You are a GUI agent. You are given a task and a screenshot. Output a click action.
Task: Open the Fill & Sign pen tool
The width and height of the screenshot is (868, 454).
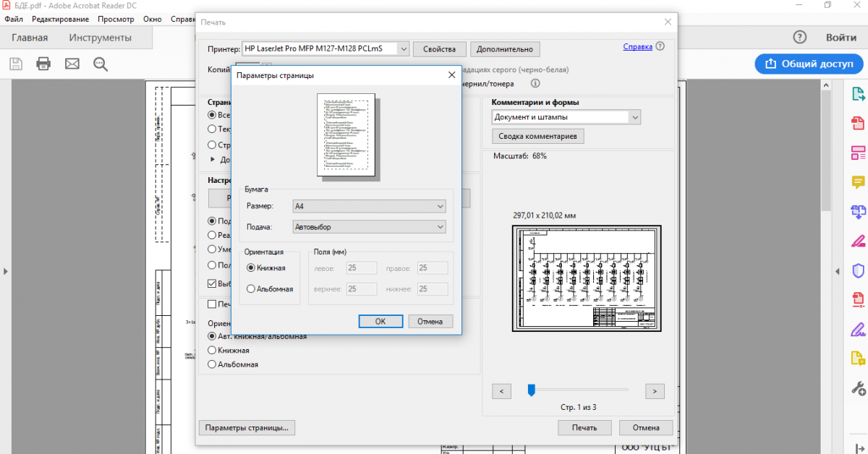(x=859, y=241)
